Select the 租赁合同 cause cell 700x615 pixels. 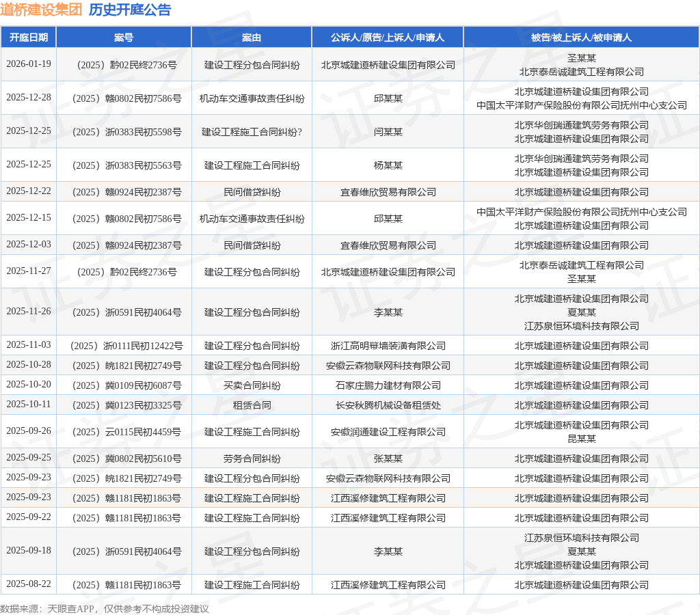(252, 405)
